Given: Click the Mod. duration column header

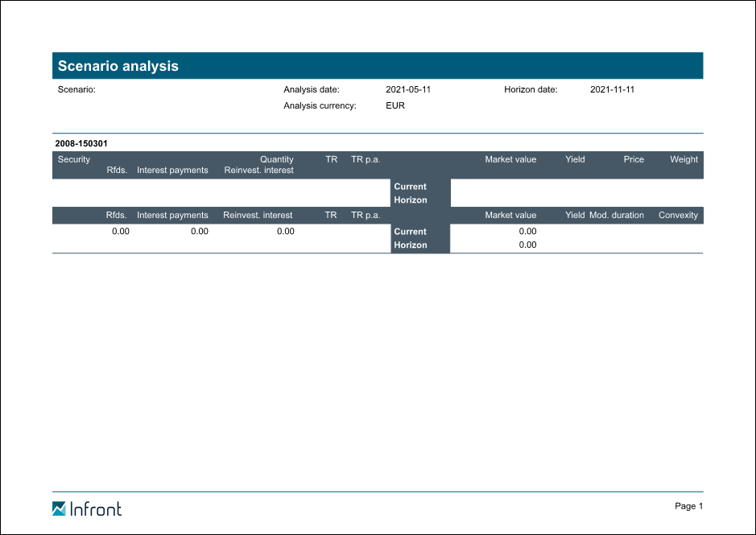Looking at the screenshot, I should [x=617, y=215].
